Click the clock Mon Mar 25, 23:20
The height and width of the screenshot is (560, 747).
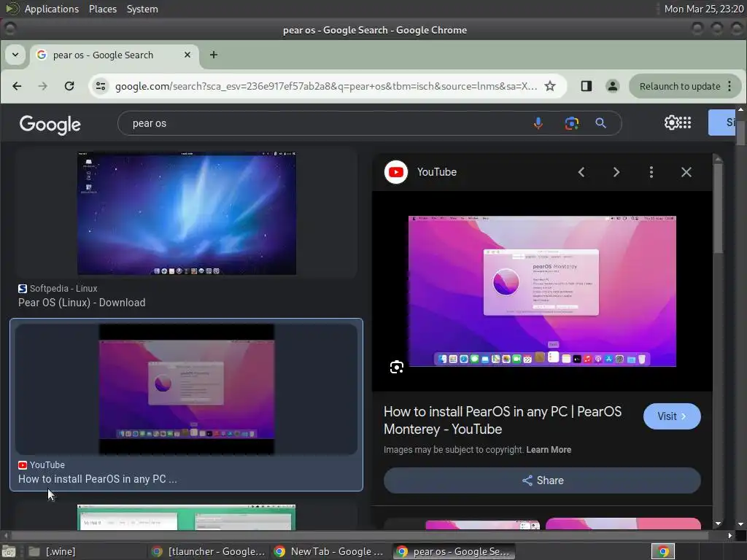(704, 9)
